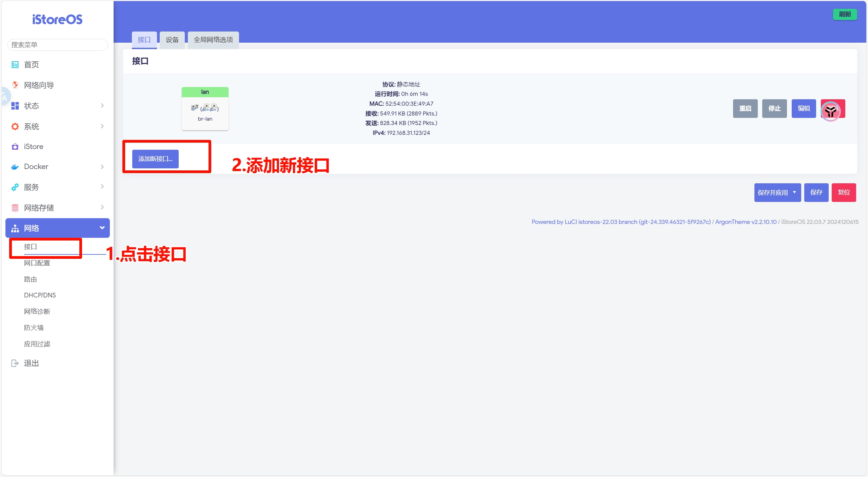
Task: Click the network storage disk icon
Action: point(15,208)
